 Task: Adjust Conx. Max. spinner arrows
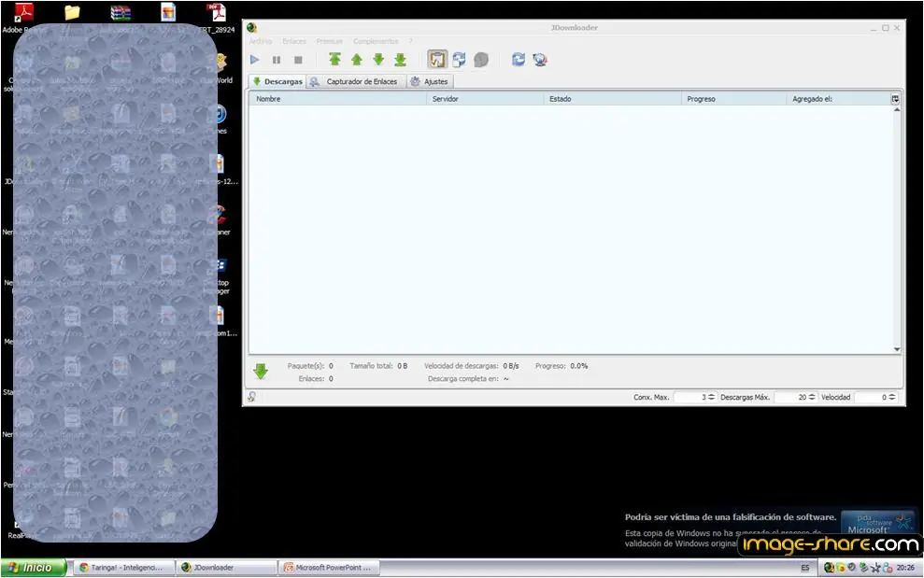pyautogui.click(x=711, y=397)
